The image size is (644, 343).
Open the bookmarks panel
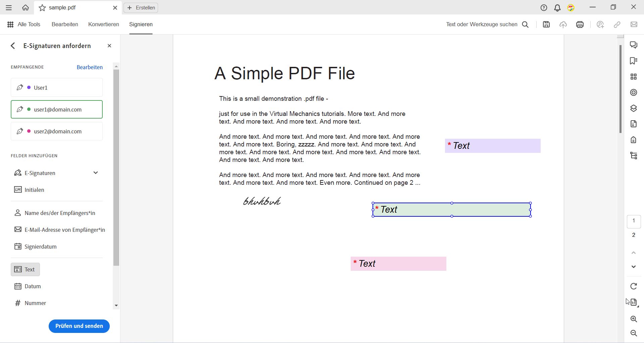click(634, 61)
